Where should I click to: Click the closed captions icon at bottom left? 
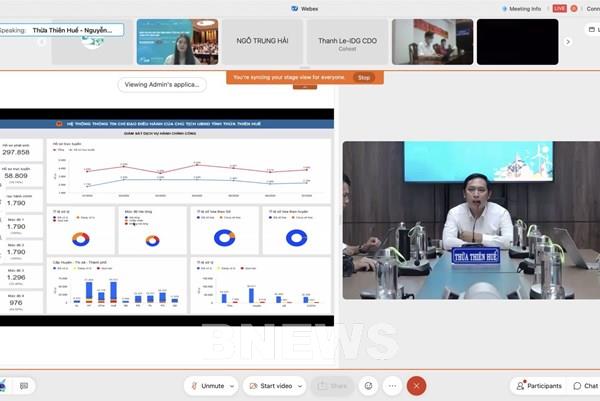tap(23, 386)
